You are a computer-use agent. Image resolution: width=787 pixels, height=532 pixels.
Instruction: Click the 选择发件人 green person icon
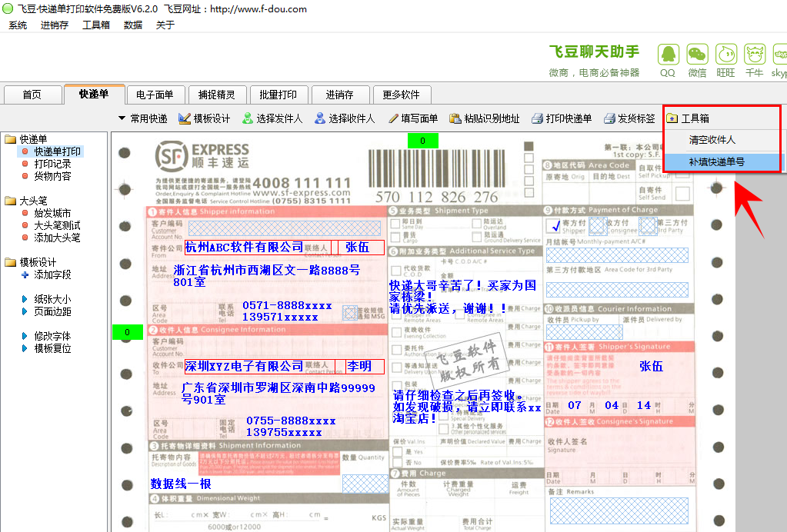pyautogui.click(x=248, y=118)
